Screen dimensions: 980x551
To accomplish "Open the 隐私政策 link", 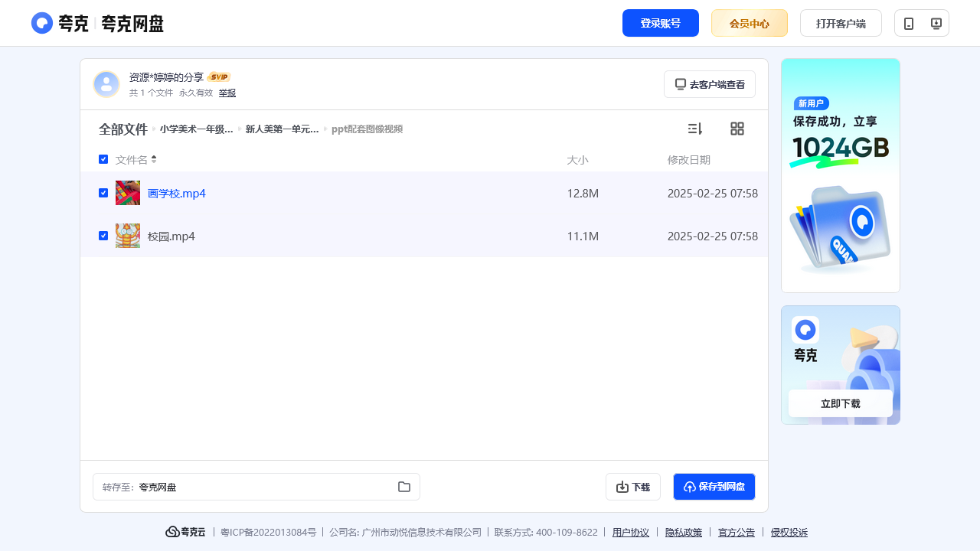I will pyautogui.click(x=684, y=533).
